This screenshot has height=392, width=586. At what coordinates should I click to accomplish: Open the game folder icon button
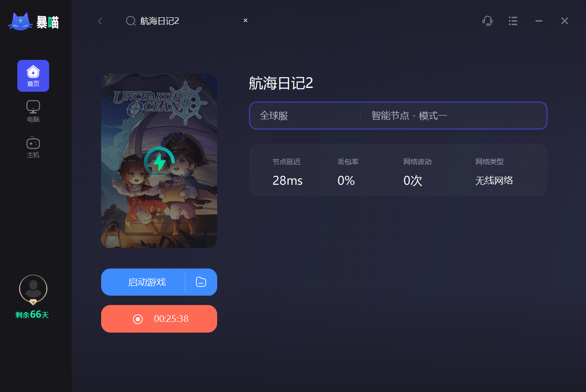pos(201,282)
